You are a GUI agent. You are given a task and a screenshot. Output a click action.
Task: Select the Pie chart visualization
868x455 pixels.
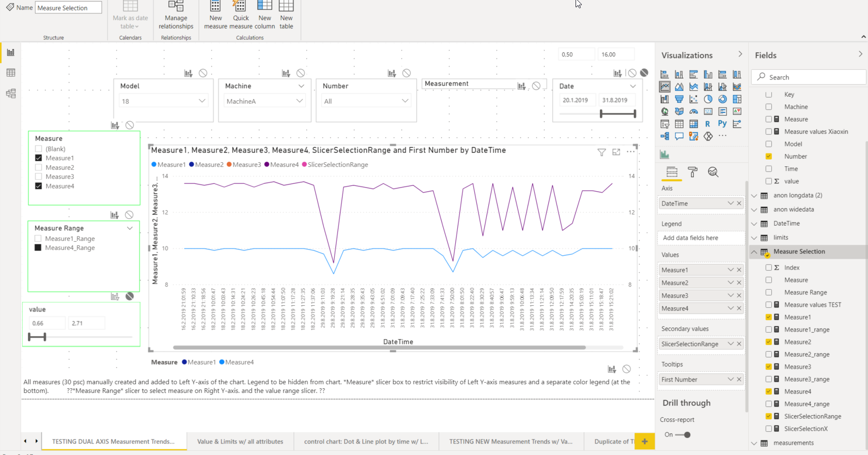pyautogui.click(x=708, y=99)
